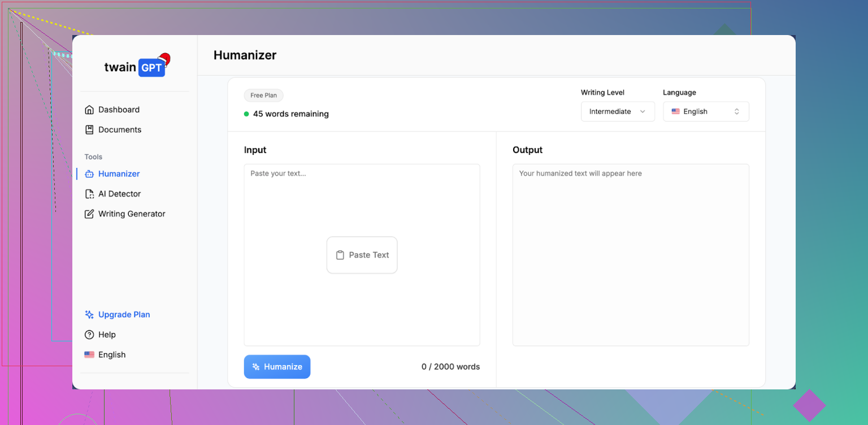Open the Writing Level Intermediate dropdown
This screenshot has width=868, height=425.
coord(617,111)
